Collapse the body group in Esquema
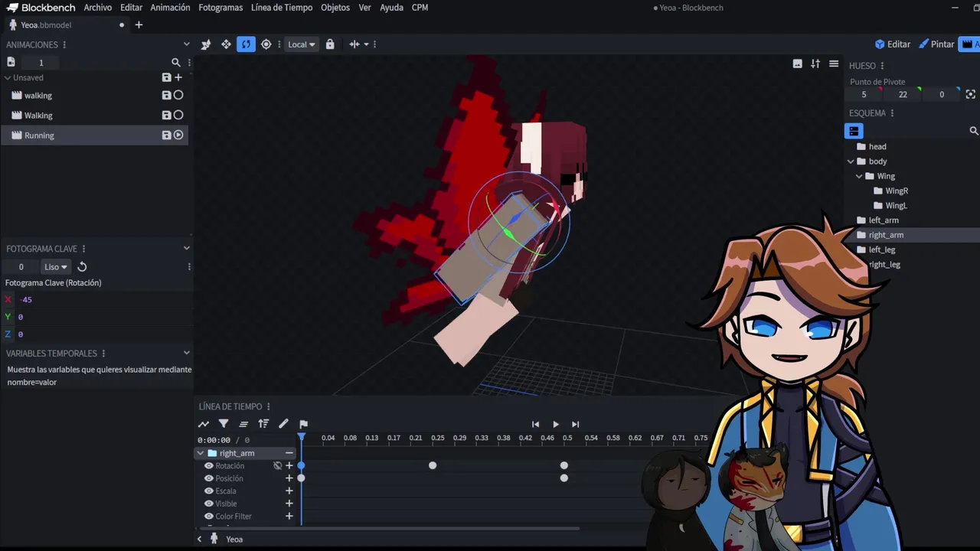This screenshot has width=980, height=551. point(851,161)
